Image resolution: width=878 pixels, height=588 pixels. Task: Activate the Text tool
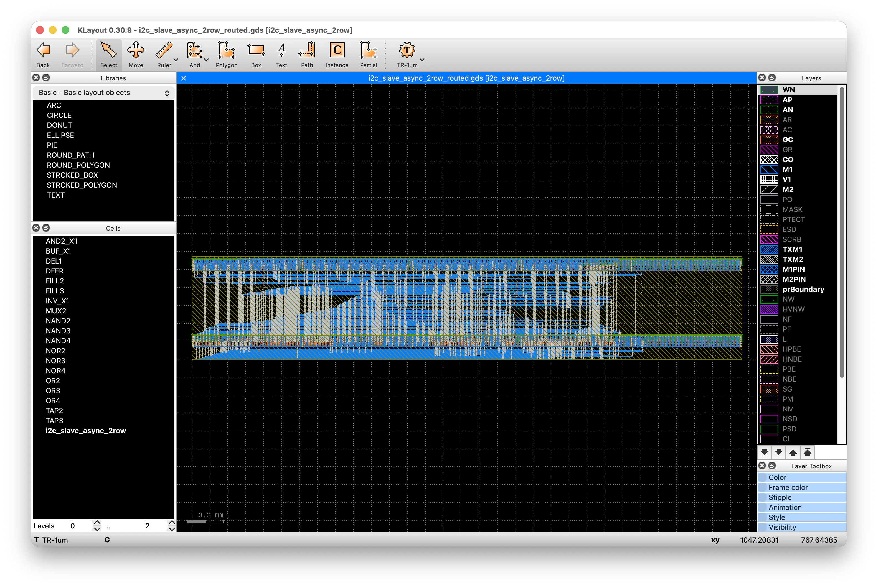coord(281,54)
